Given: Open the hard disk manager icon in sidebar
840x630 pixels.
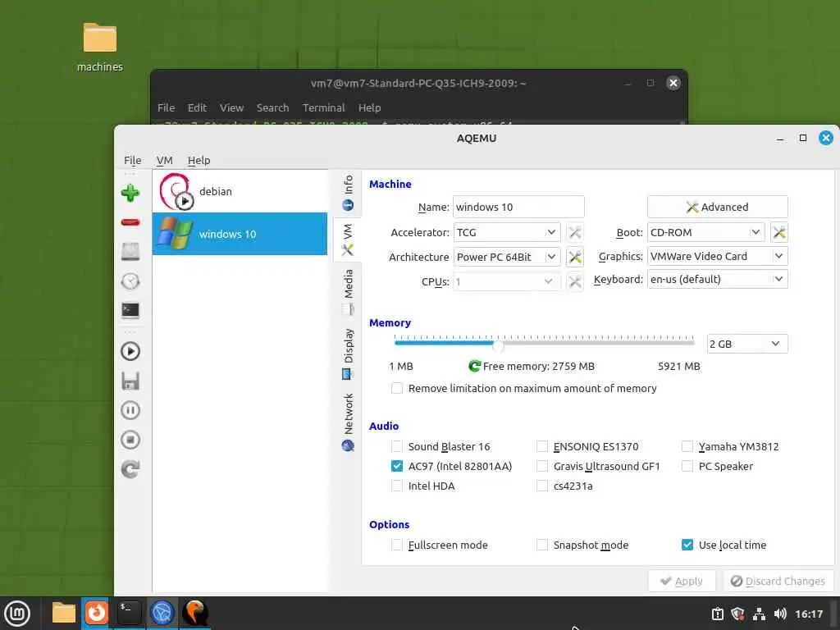Looking at the screenshot, I should coord(130,251).
